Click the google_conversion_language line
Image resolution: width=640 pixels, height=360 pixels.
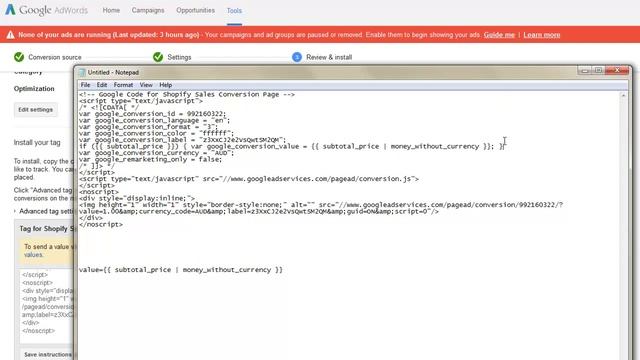154,120
